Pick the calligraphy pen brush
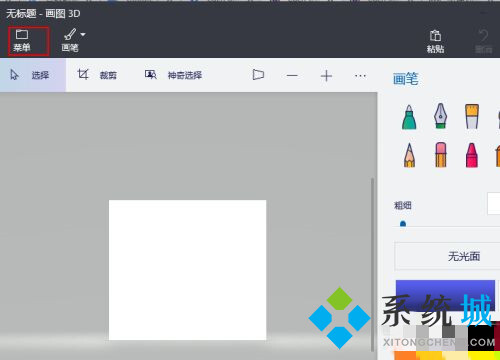The image size is (500, 360). point(440,116)
